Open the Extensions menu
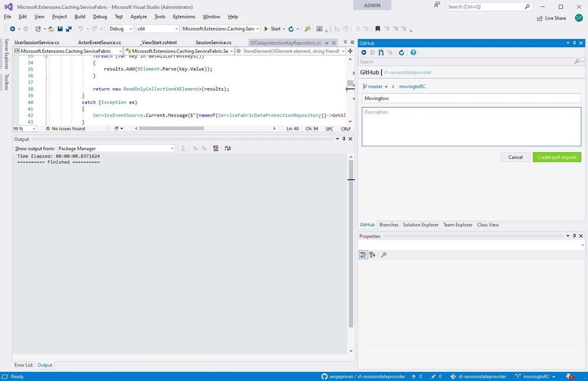 point(184,17)
